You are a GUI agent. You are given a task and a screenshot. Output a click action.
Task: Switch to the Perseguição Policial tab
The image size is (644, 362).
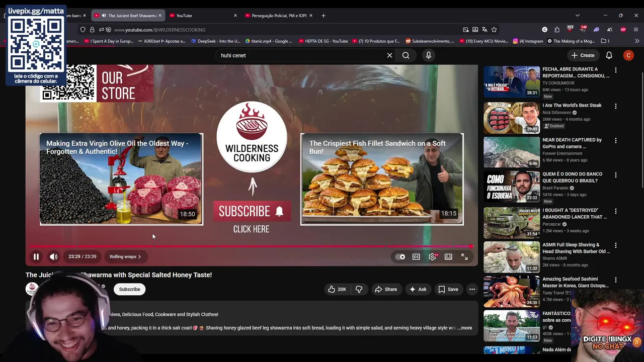pyautogui.click(x=279, y=16)
